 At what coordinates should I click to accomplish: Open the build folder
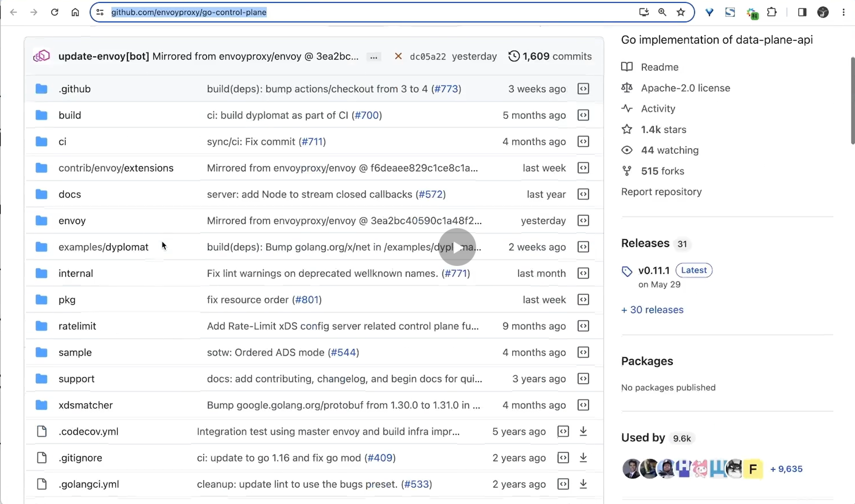coord(70,115)
